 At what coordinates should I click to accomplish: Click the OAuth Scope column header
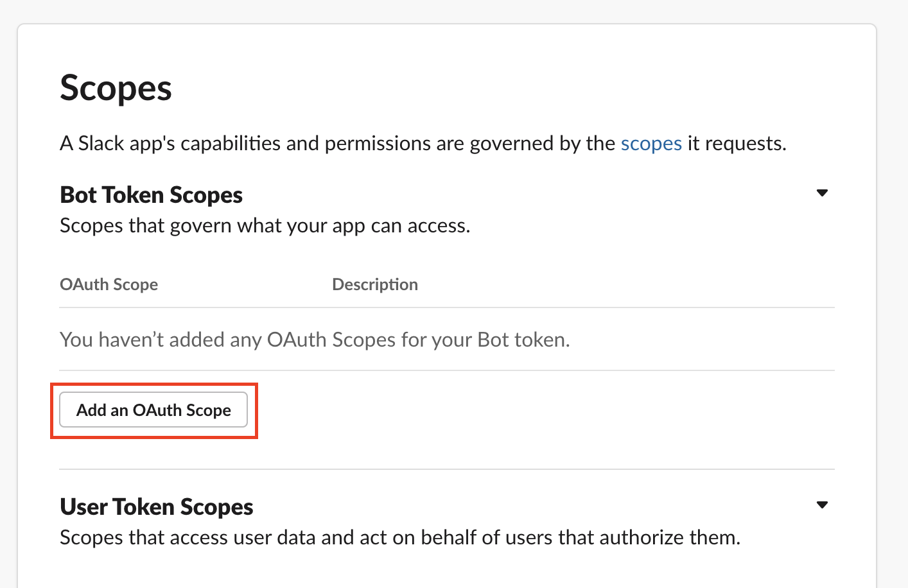109,284
